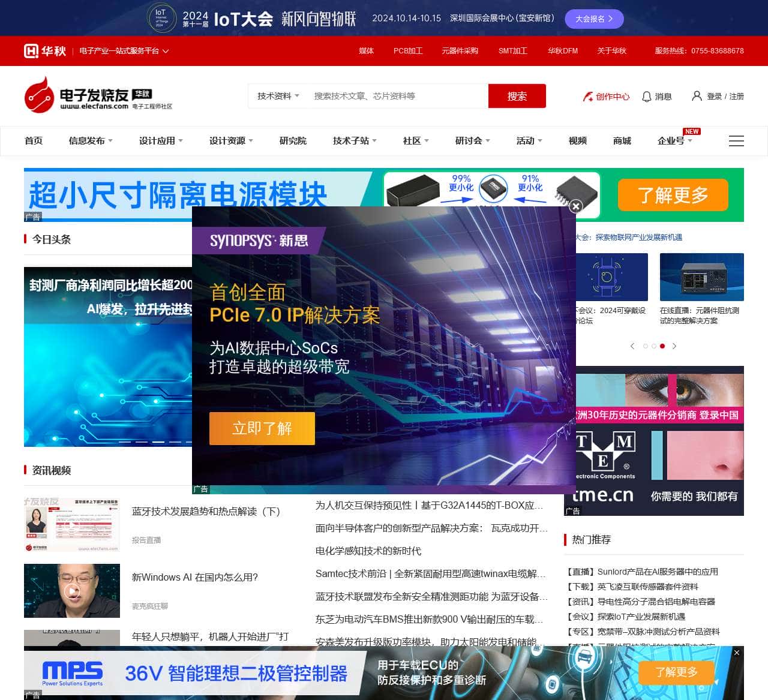Screen dimensions: 768x700
Task: Click the 电子发烧友 site logo
Action: (x=98, y=95)
